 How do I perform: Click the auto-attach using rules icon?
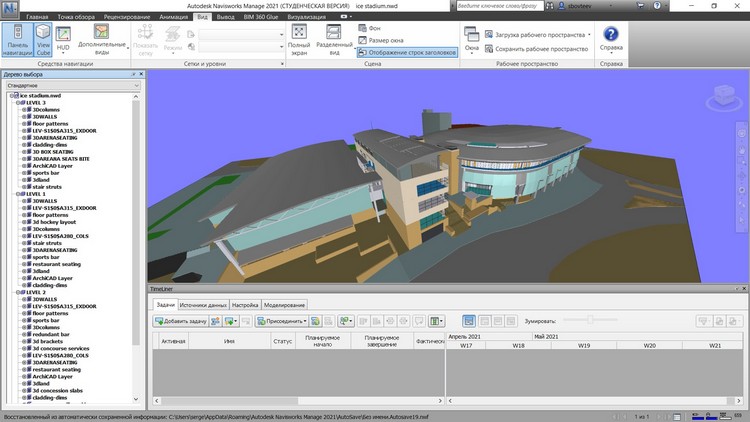pos(315,321)
